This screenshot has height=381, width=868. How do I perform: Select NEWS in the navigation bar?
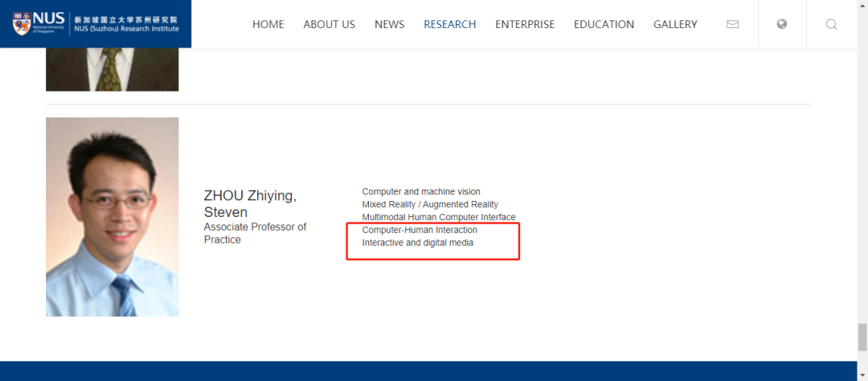tap(389, 24)
